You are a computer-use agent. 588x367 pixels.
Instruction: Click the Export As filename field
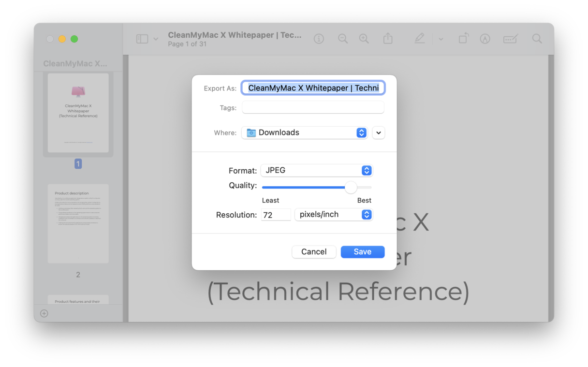(x=313, y=88)
